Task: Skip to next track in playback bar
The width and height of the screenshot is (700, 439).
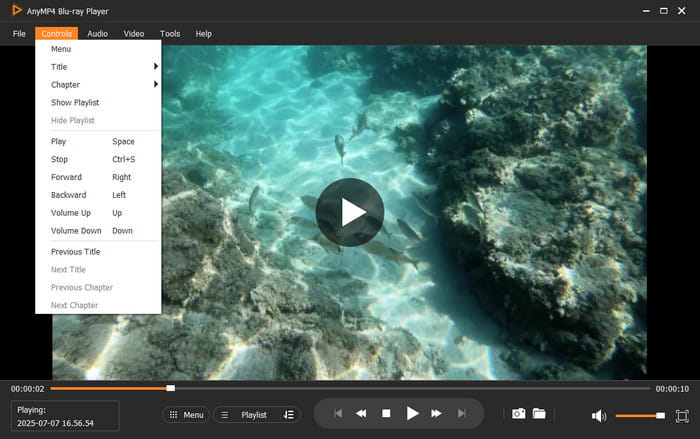Action: (462, 414)
